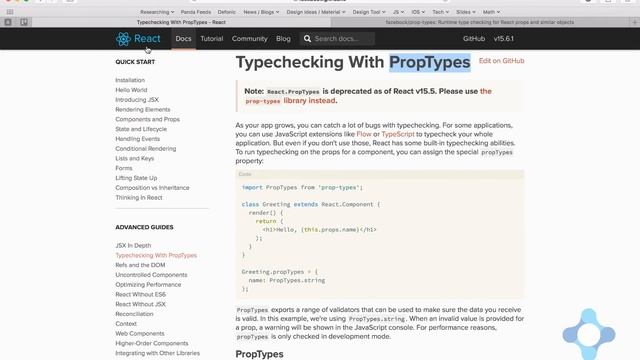
Task: Click Edit on GitHub link
Action: (x=501, y=61)
